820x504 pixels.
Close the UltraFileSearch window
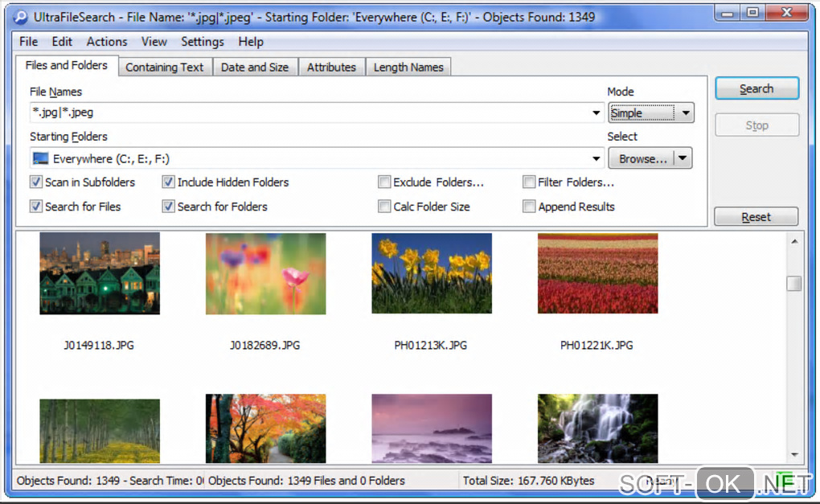[x=786, y=13]
